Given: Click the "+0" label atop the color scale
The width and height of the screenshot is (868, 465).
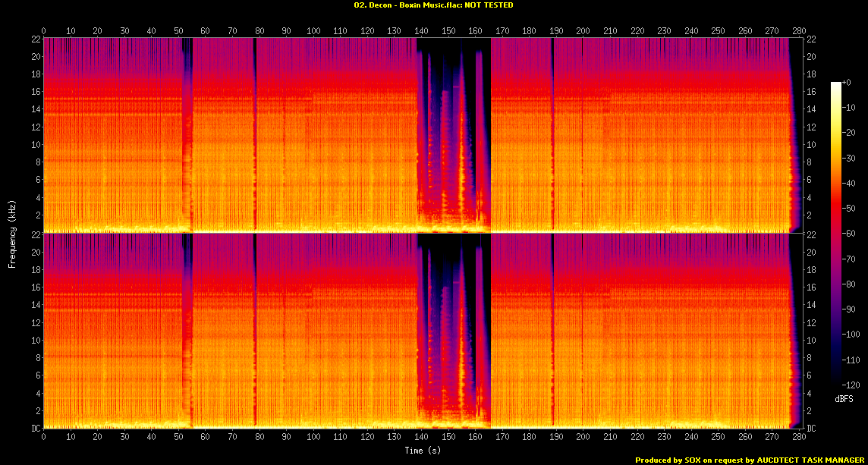Looking at the screenshot, I should (847, 82).
